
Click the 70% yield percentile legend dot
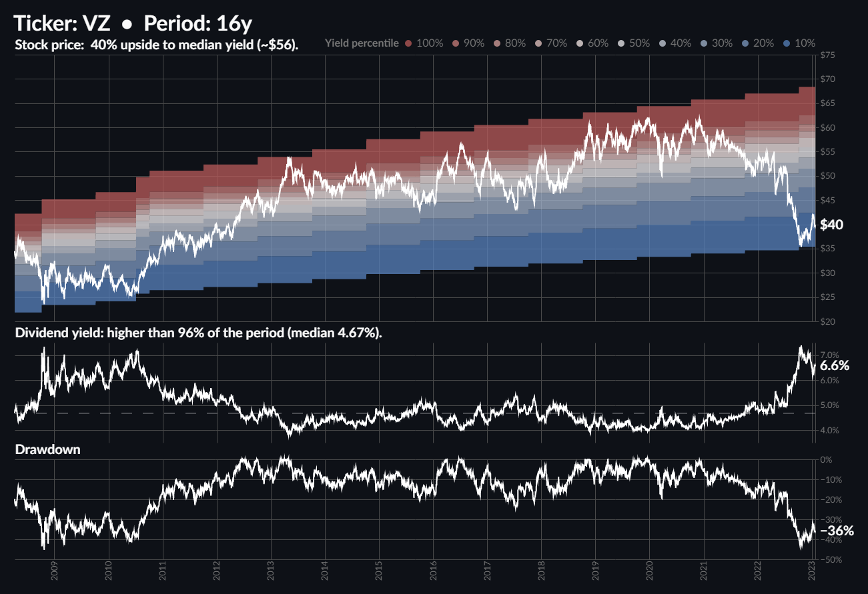538,43
